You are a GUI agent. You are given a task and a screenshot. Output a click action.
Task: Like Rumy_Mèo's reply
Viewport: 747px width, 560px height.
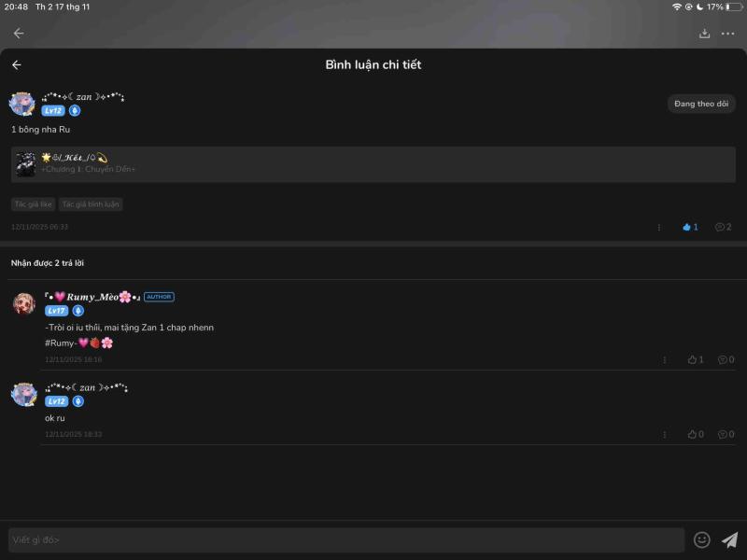695,359
